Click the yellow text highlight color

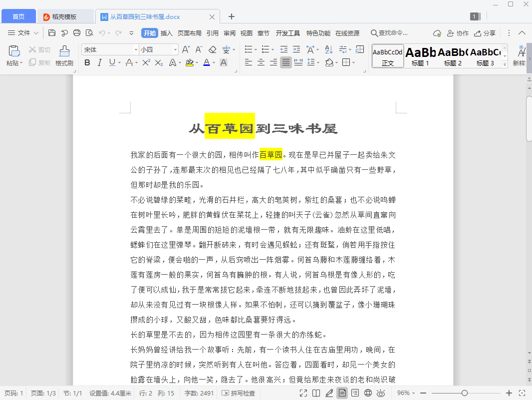(190, 62)
